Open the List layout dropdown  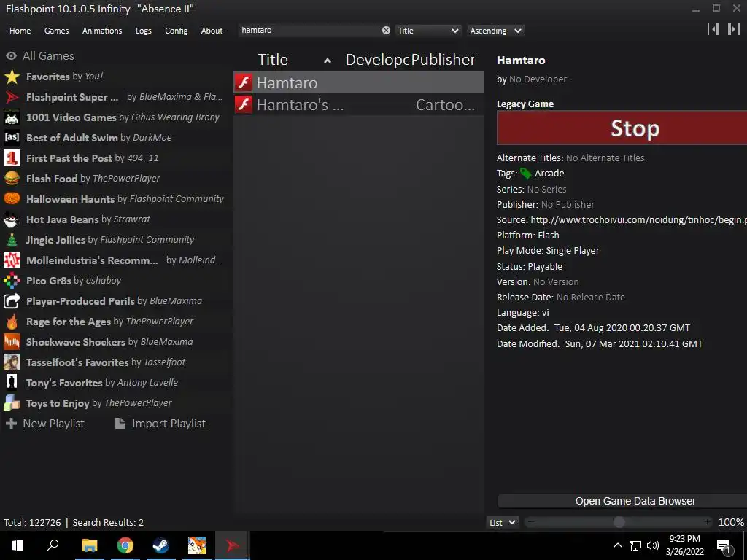[x=503, y=522]
